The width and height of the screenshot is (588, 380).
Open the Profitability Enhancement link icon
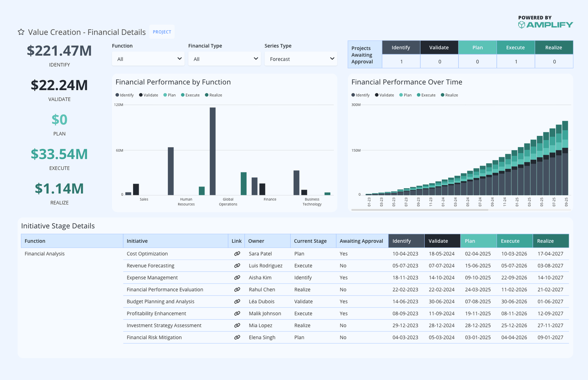(x=237, y=314)
